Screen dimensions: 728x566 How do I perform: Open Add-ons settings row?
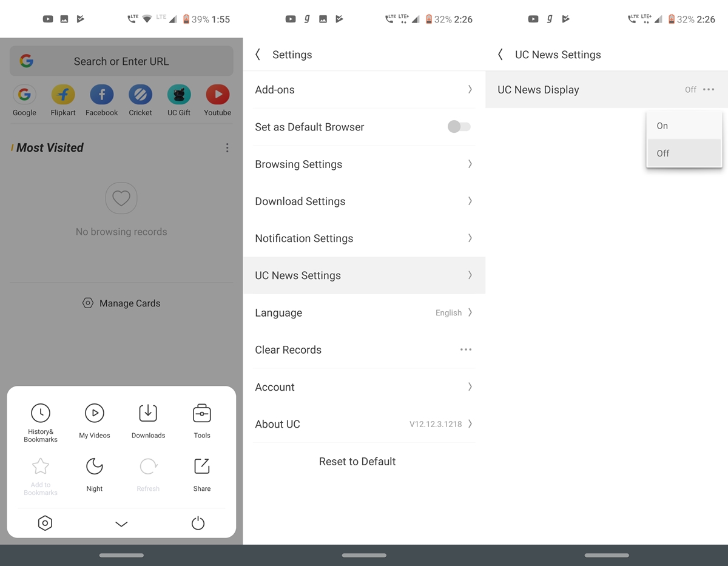(x=364, y=90)
